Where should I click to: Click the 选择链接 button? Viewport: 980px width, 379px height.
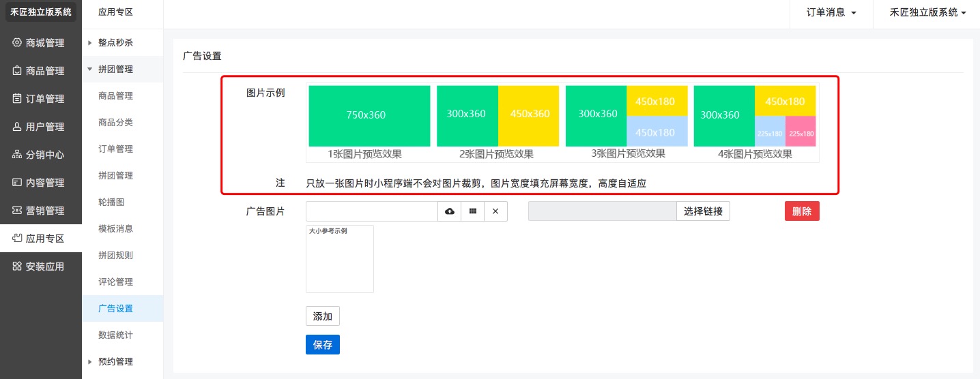(703, 211)
